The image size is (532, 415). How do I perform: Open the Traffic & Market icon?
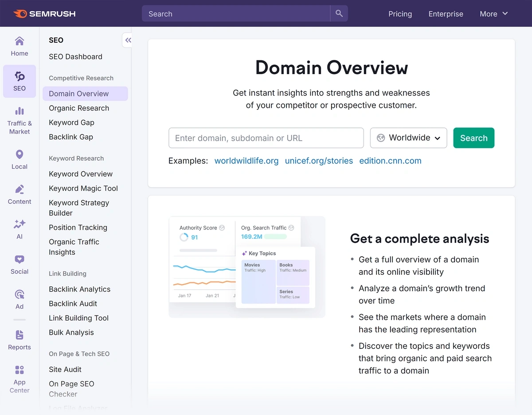pos(20,111)
